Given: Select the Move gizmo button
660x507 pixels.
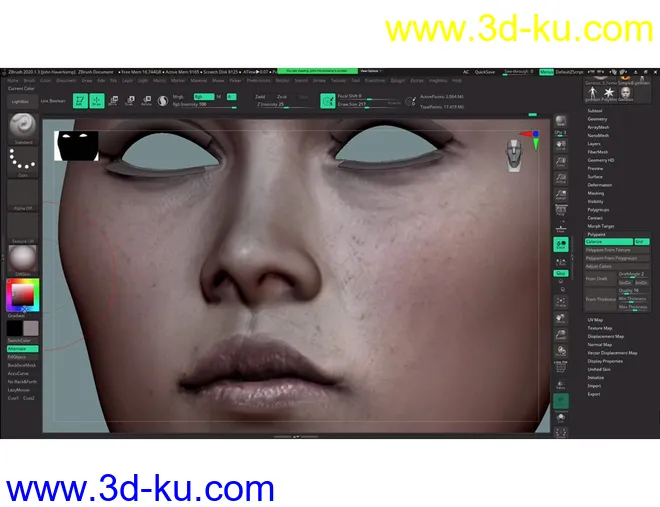Looking at the screenshot, I should click(113, 101).
